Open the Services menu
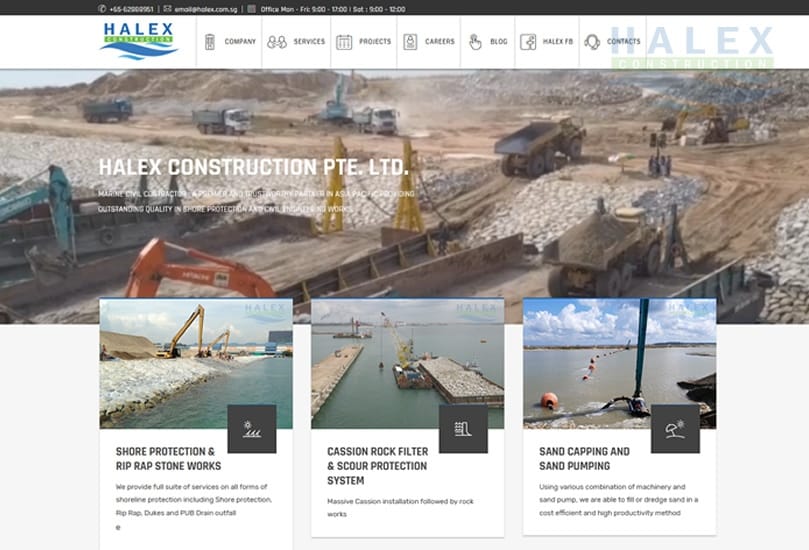 point(309,42)
